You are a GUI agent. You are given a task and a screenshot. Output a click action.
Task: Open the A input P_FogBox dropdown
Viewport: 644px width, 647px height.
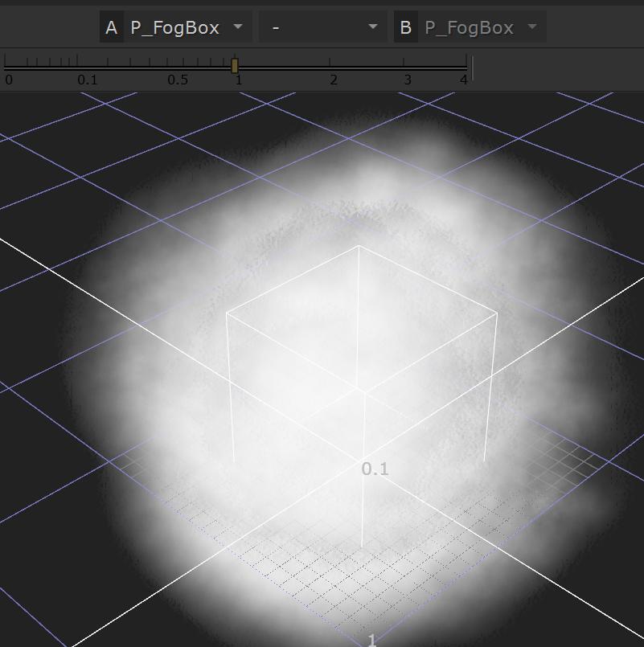188,27
